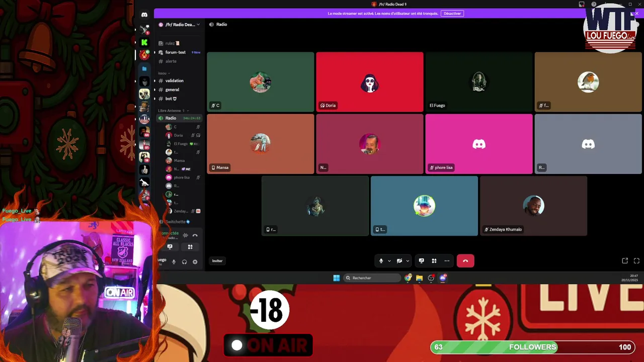Toggle camera in call controls
The width and height of the screenshot is (644, 362).
point(399,260)
